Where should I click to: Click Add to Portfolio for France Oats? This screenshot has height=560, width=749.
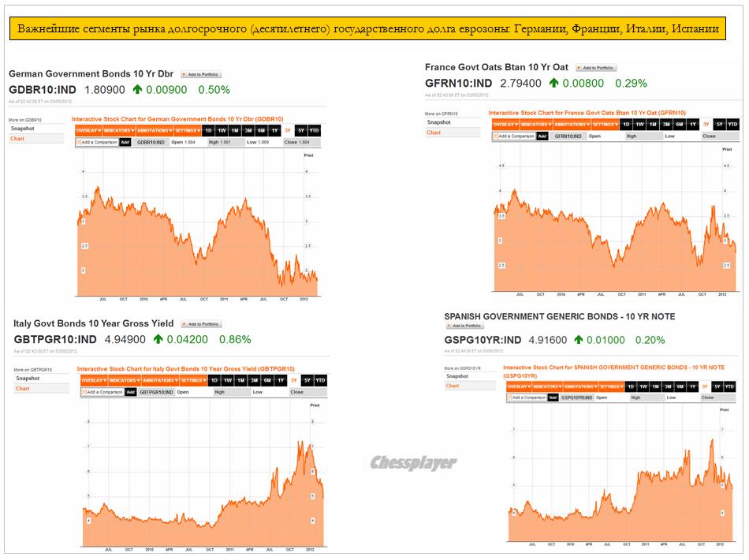596,68
